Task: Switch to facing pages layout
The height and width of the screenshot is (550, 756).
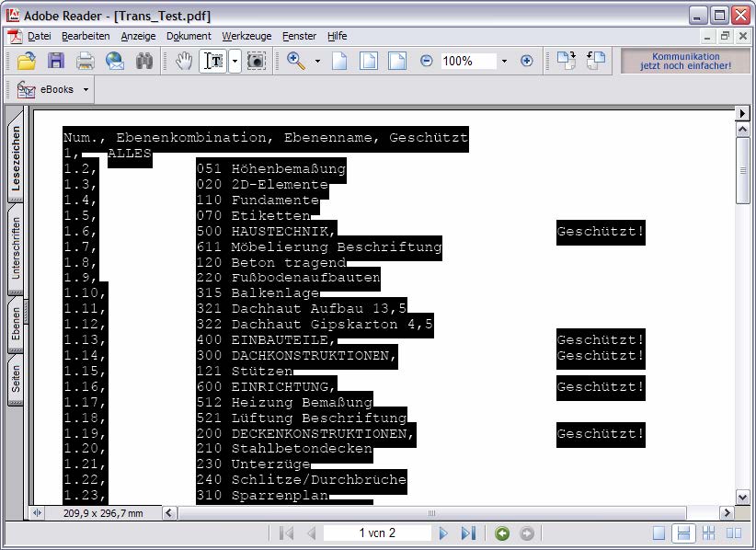Action: point(733,533)
